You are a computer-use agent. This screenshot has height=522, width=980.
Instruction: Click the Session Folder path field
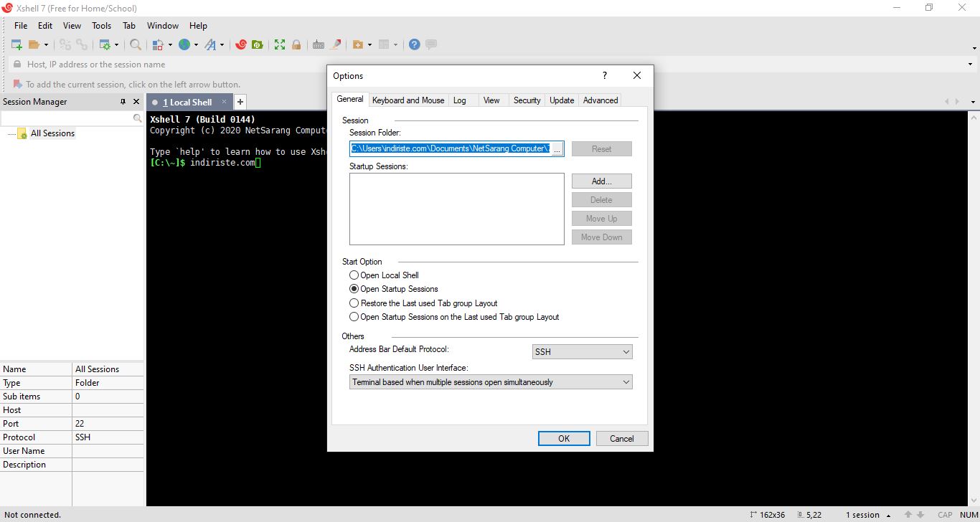click(450, 148)
